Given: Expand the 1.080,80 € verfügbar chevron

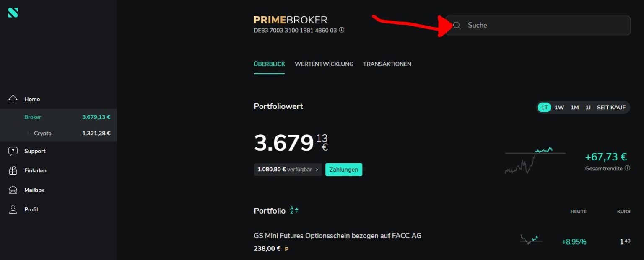Looking at the screenshot, I should (317, 170).
